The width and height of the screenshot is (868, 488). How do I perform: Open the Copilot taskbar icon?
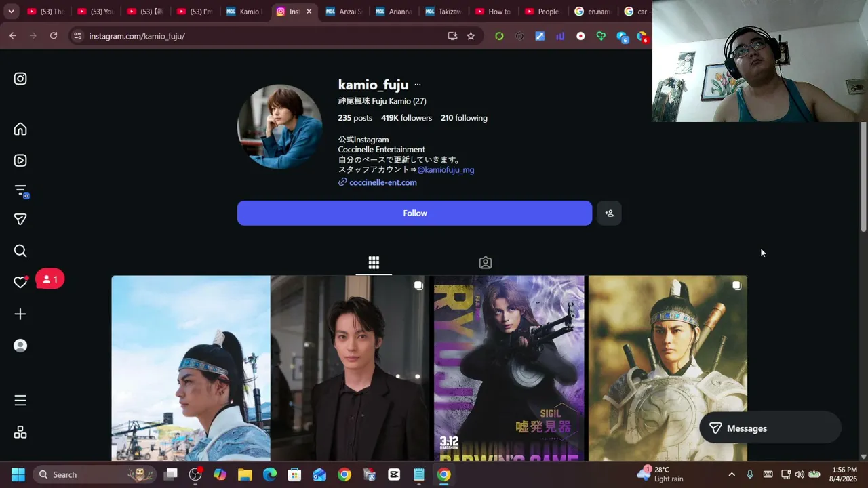[220, 474]
